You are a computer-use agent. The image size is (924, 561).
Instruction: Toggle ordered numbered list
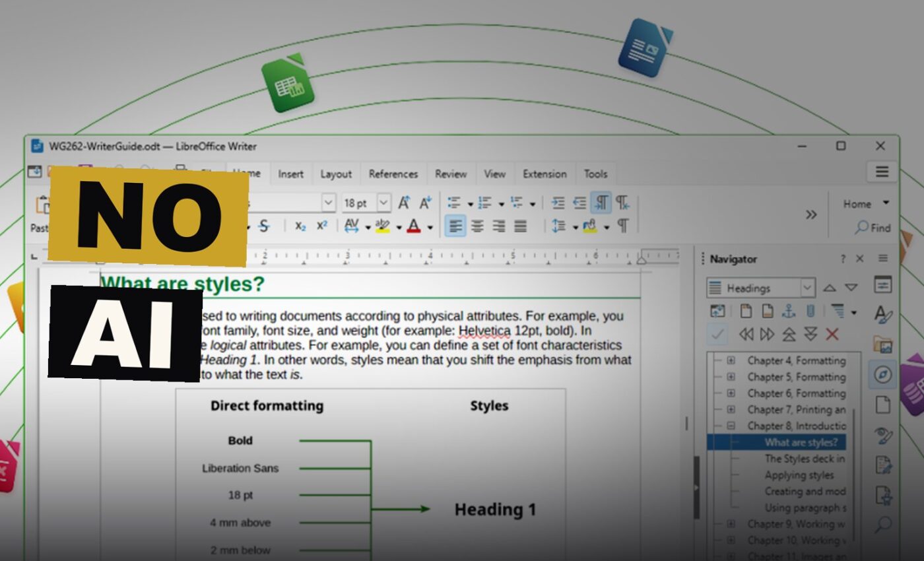485,203
